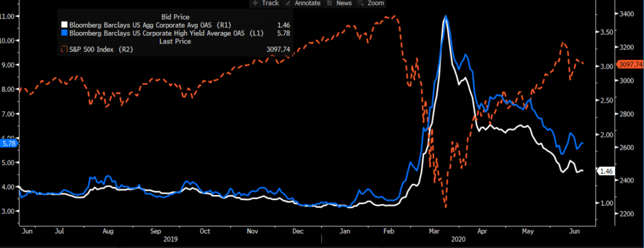Show News on the chart
The image size is (644, 248).
tap(339, 3)
